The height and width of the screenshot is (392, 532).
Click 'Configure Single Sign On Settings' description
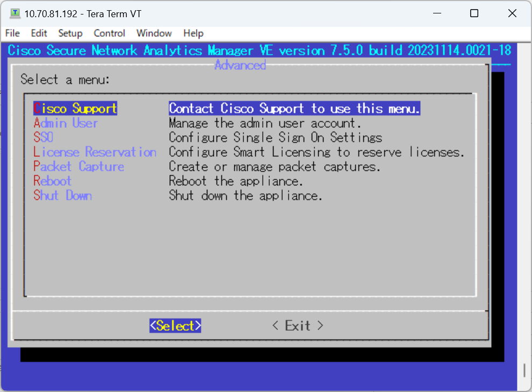[276, 137]
